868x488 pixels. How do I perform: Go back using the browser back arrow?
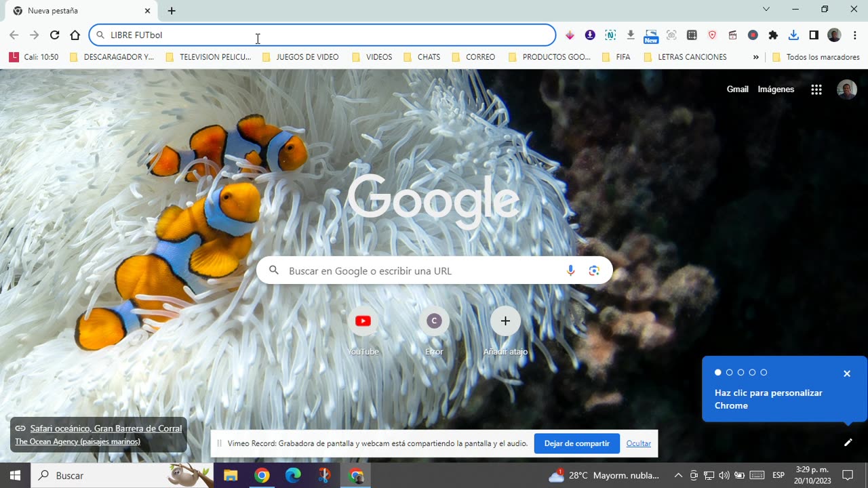[x=14, y=35]
